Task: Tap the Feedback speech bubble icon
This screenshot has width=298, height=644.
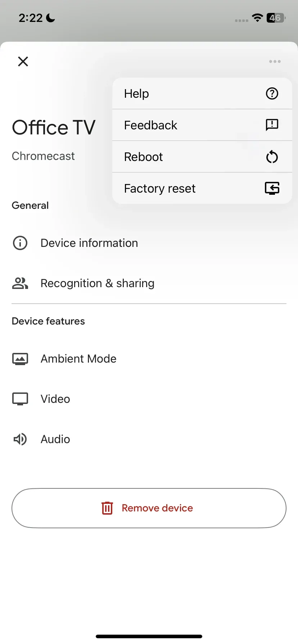Action: point(272,125)
